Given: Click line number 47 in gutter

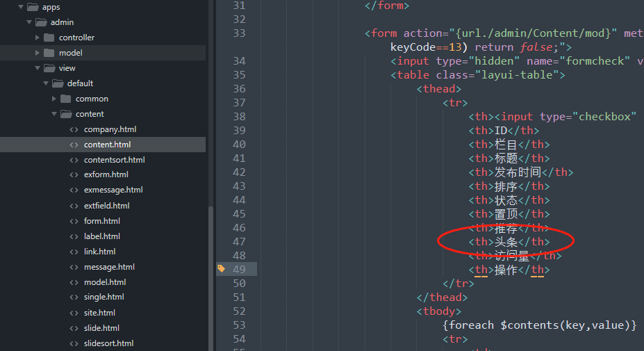Looking at the screenshot, I should click(x=239, y=242).
